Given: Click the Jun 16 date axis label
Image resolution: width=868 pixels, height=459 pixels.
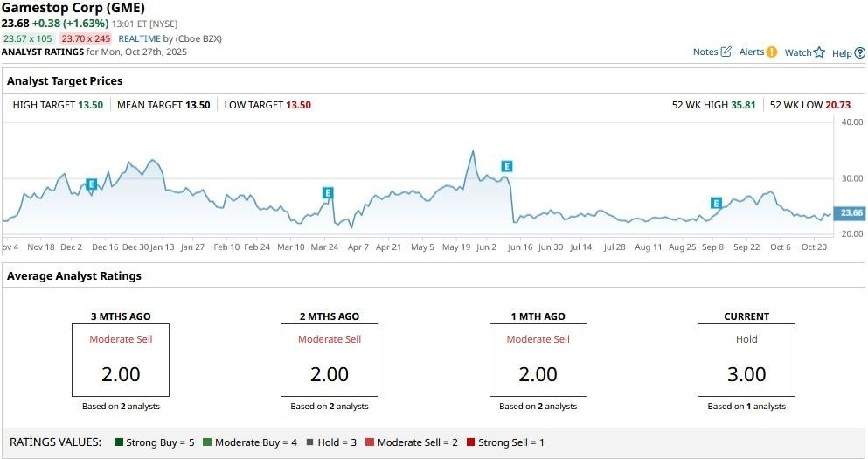Looking at the screenshot, I should pos(520,247).
